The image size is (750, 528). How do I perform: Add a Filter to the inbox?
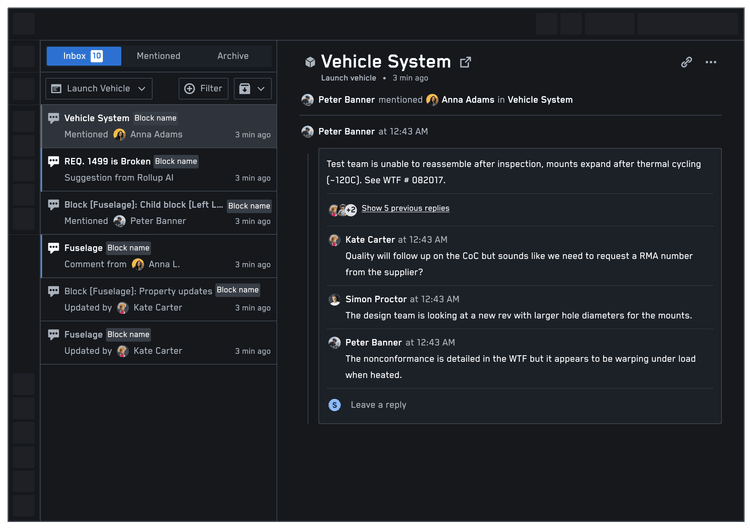(203, 88)
